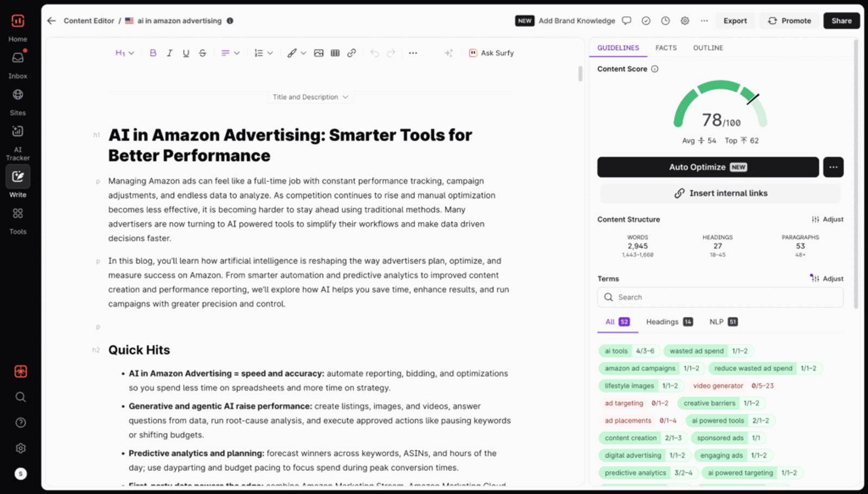Click the search magnifier in the sidebar
Image resolution: width=868 pixels, height=494 pixels.
(x=21, y=397)
